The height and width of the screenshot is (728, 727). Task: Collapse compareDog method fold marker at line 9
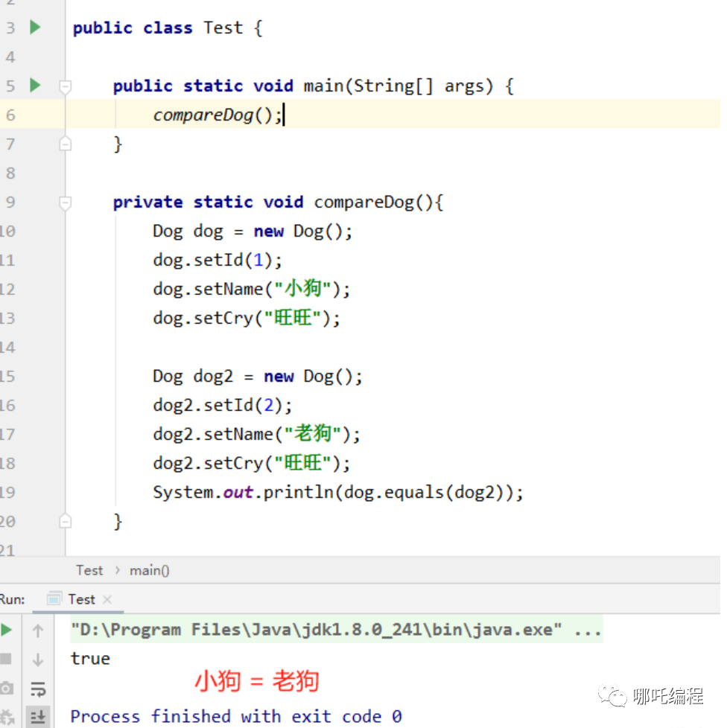(65, 202)
